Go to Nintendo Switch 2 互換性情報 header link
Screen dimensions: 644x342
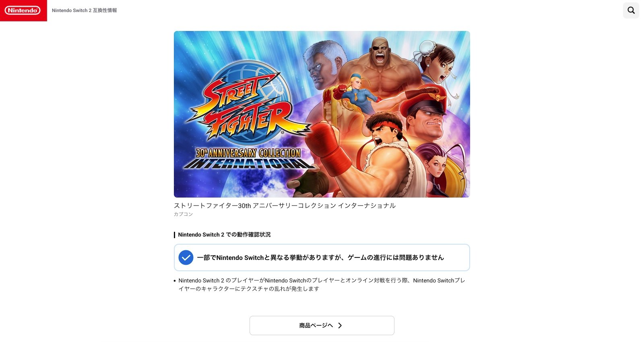[x=85, y=10]
